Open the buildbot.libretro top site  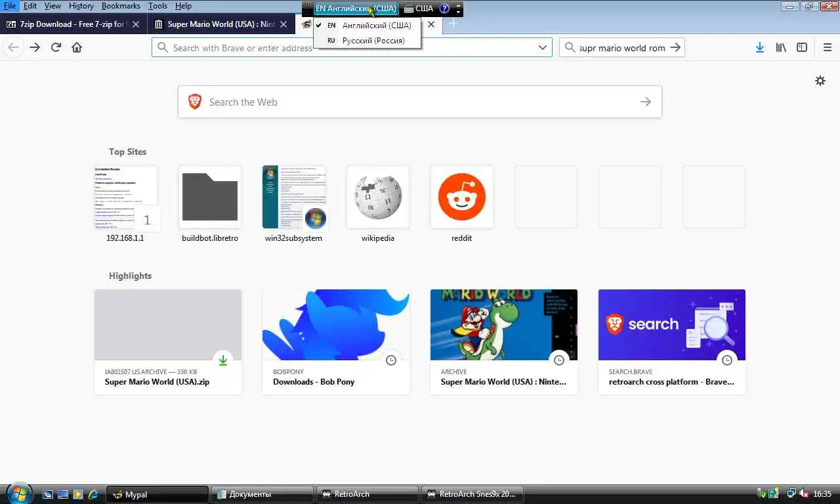tap(210, 204)
